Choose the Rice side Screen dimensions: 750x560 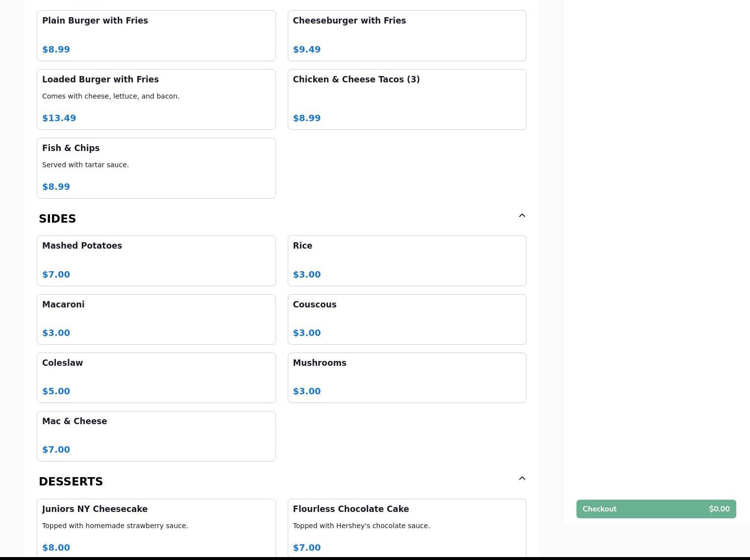[407, 261]
